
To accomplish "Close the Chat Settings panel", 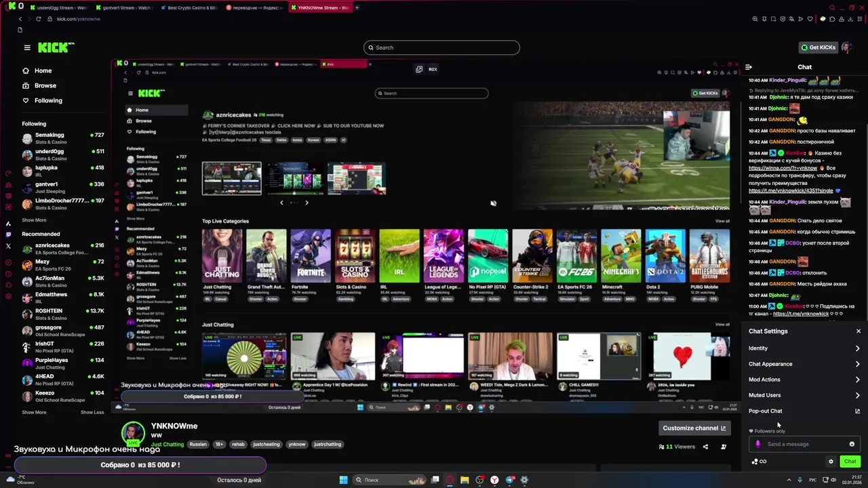I will pyautogui.click(x=859, y=331).
